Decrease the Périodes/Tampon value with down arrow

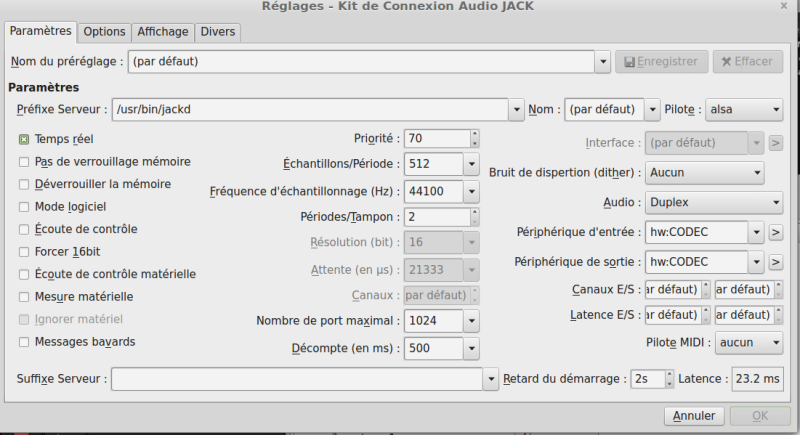475,221
